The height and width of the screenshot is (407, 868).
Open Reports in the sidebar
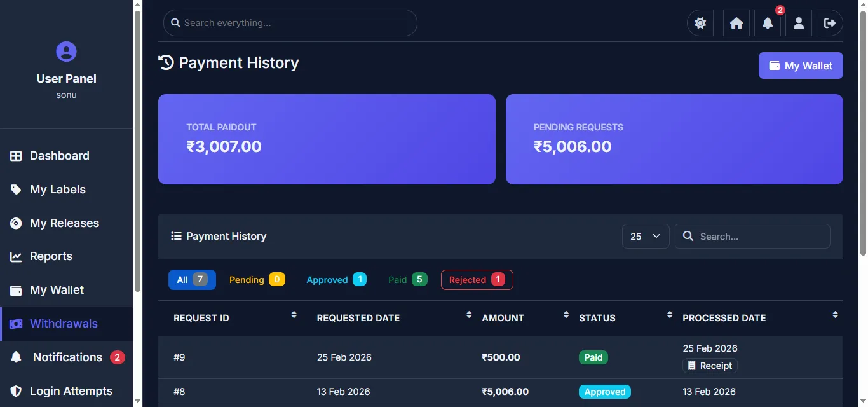click(x=66, y=256)
